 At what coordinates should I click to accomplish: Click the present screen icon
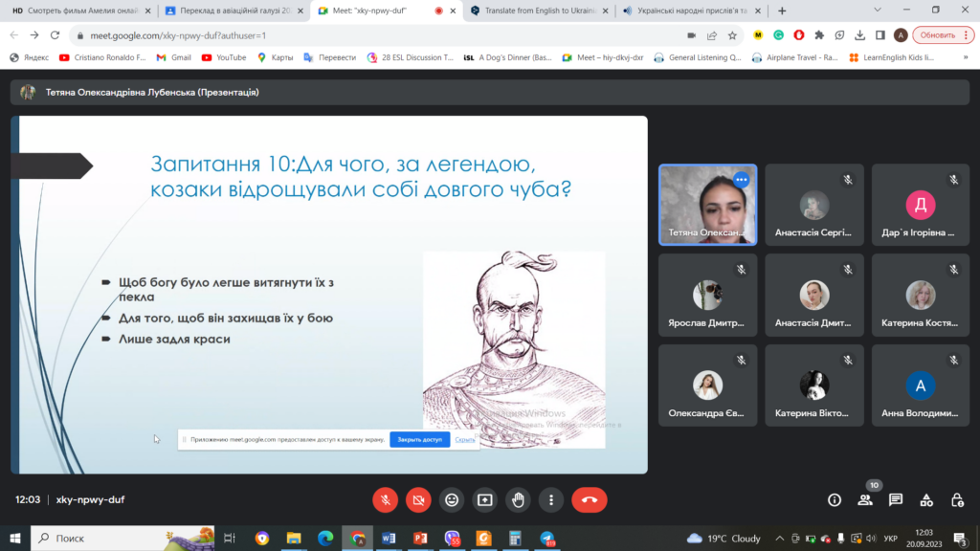[x=485, y=499]
